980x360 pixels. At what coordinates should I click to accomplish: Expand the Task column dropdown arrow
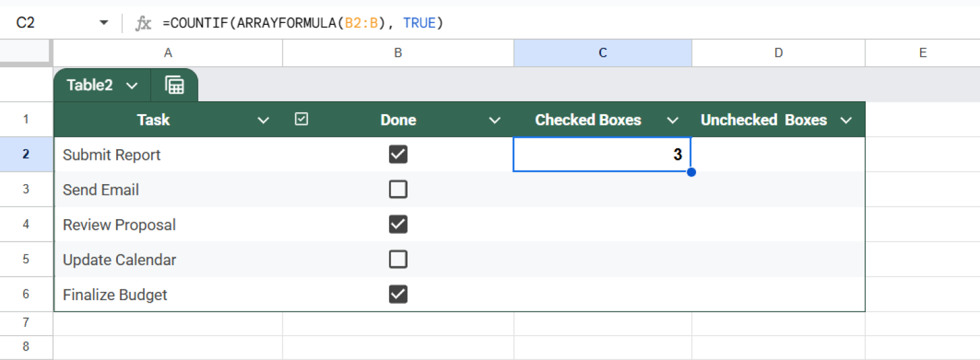(263, 120)
